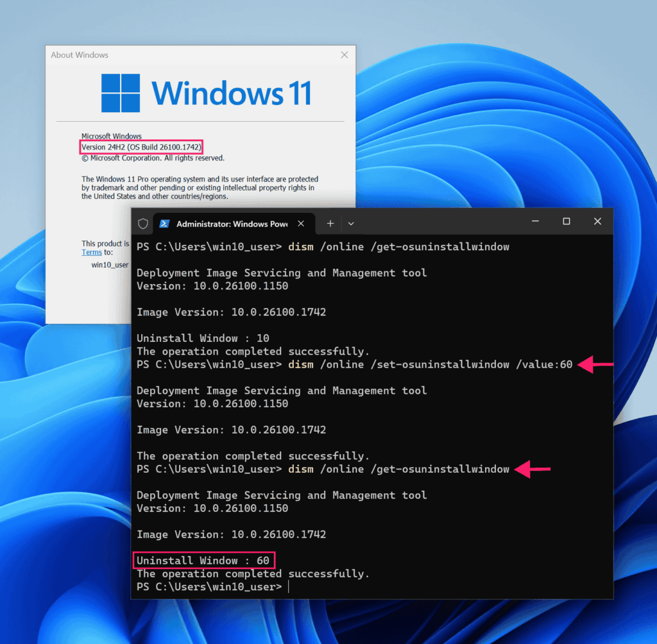Click the About Windows title bar text
This screenshot has height=644, width=657.
(80, 55)
